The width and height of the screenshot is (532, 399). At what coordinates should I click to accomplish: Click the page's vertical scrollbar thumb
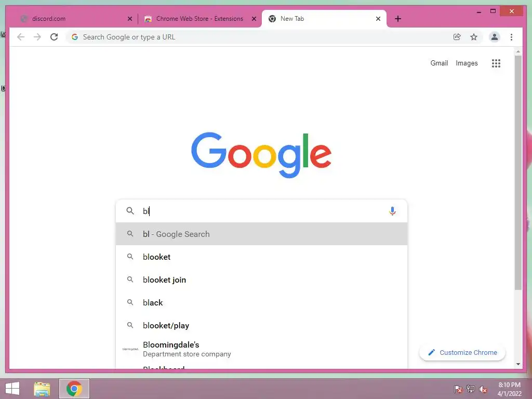[518, 172]
